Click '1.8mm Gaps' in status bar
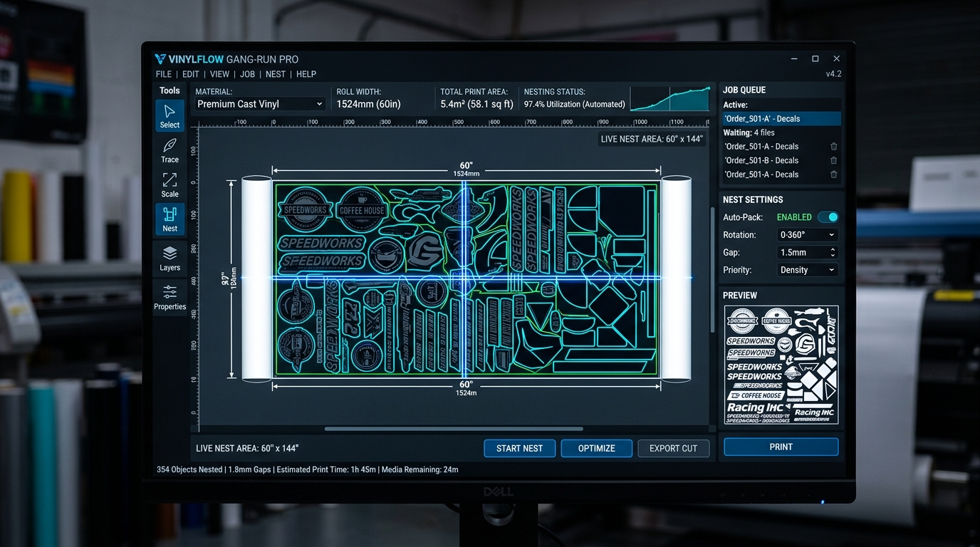980x547 pixels. (251, 469)
